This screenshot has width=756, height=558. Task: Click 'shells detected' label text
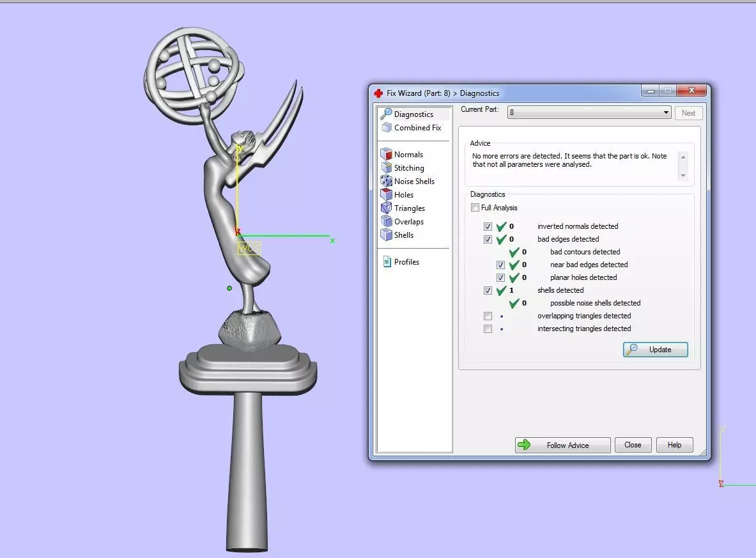pos(560,290)
